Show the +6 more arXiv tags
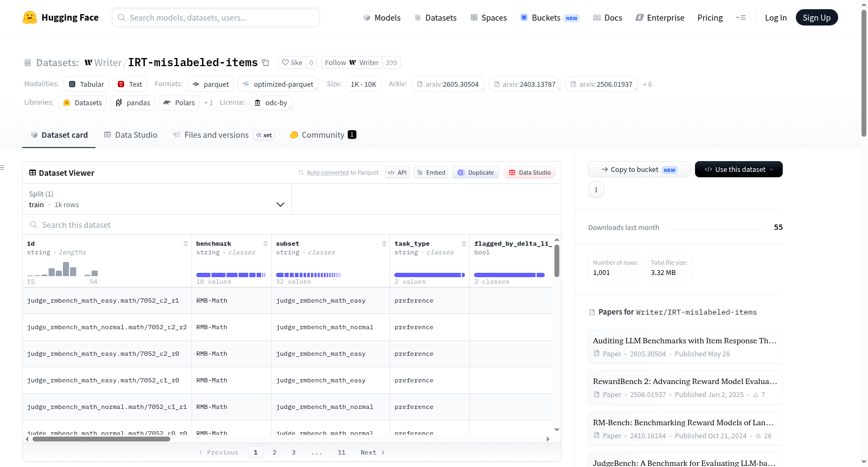868x467 pixels. tap(647, 85)
